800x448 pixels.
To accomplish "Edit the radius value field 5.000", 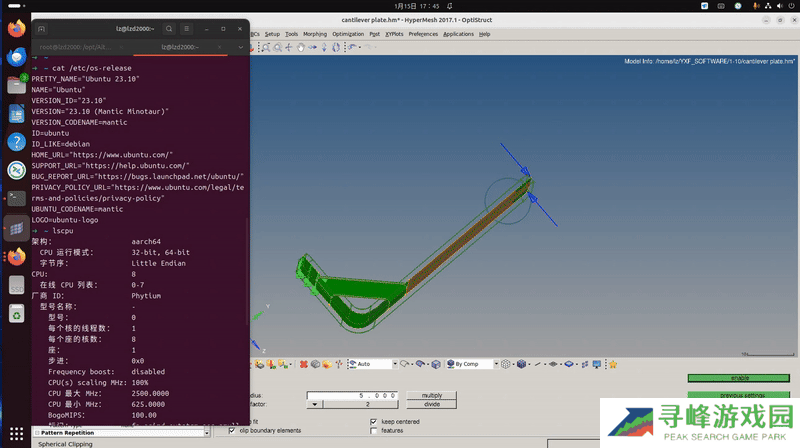I will coord(352,395).
